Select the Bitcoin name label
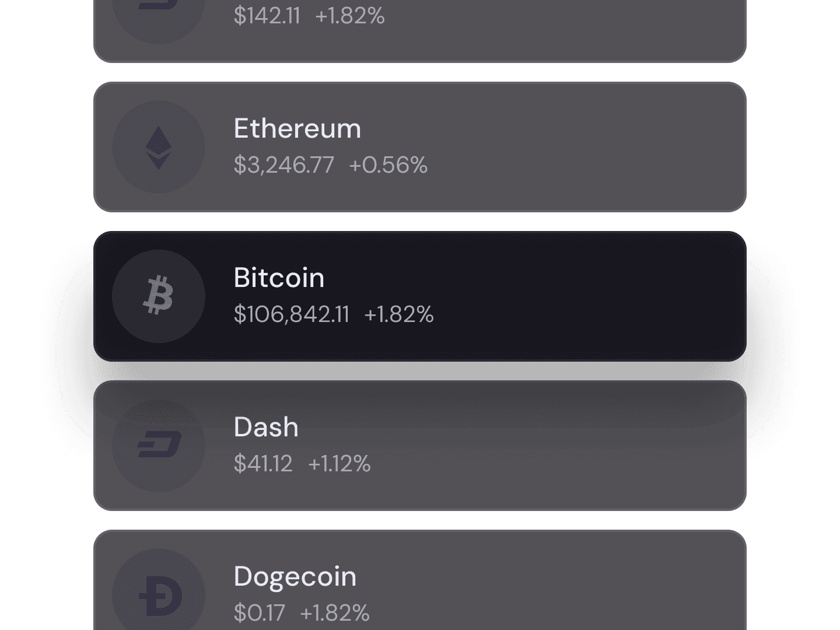Image resolution: width=840 pixels, height=630 pixels. coord(279,278)
